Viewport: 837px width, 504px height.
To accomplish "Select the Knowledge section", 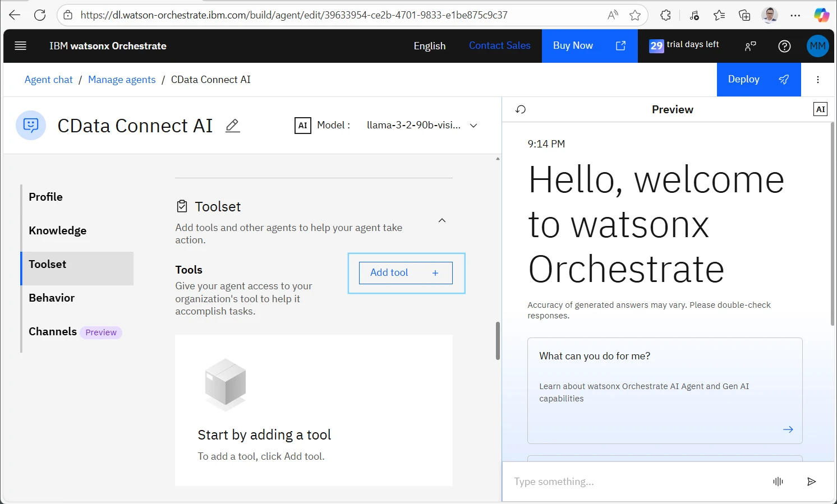I will (57, 230).
